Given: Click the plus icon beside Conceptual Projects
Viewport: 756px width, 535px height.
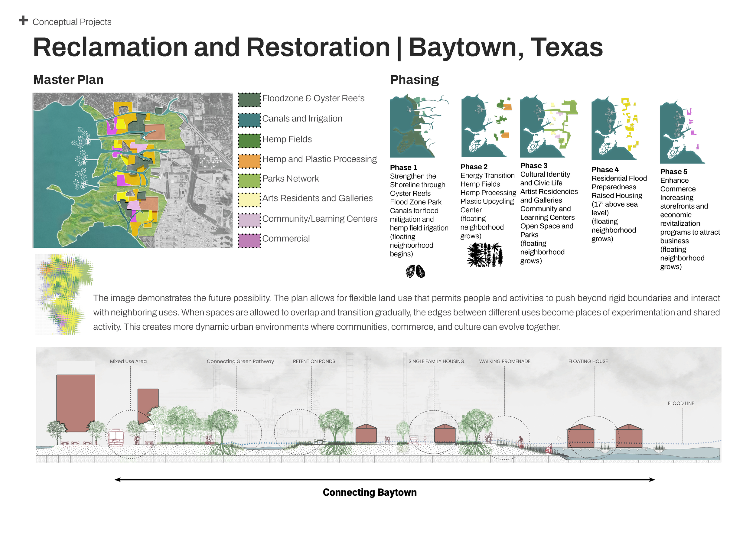Looking at the screenshot, I should coord(23,21).
